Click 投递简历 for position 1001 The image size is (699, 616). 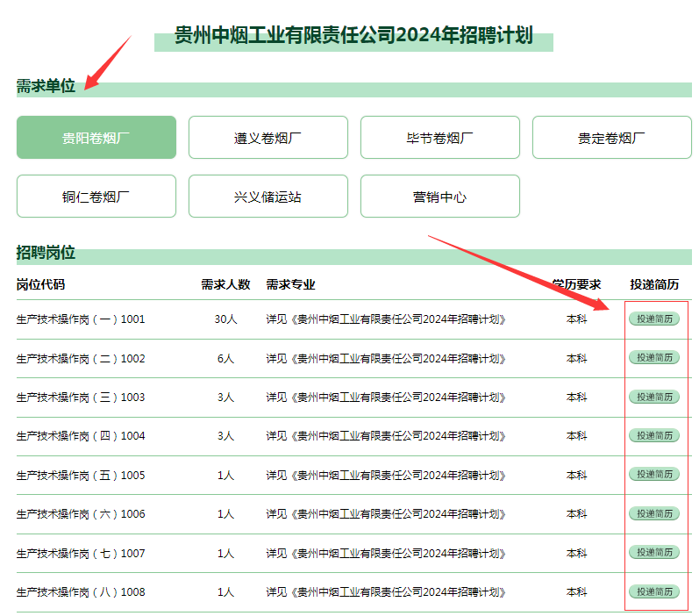(654, 319)
